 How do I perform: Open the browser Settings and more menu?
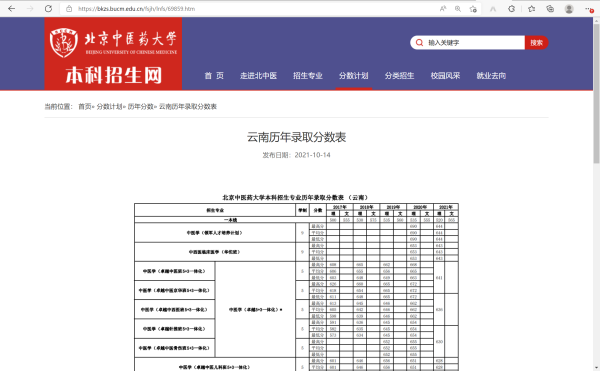(589, 9)
